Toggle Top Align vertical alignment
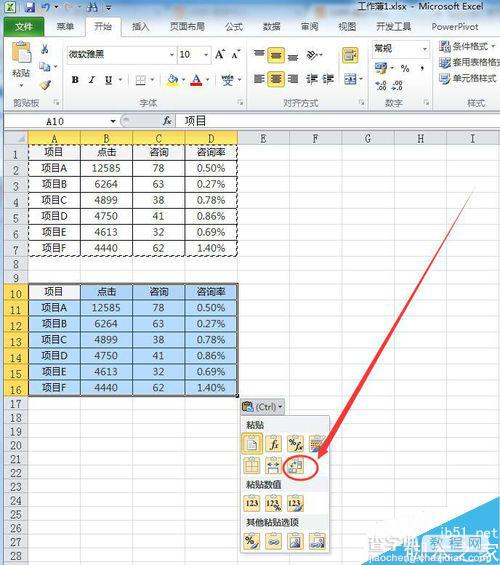 click(x=259, y=55)
